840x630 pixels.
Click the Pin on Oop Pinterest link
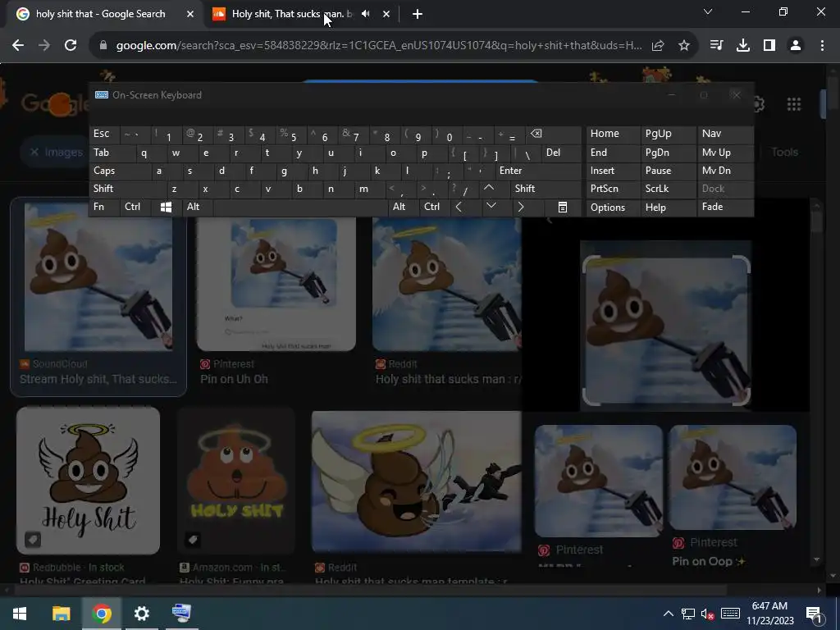709,561
